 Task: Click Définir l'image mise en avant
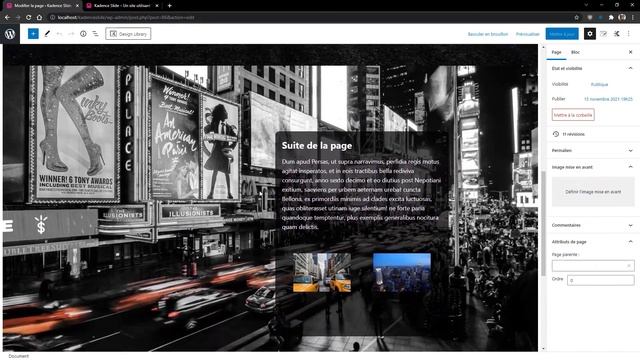593,192
